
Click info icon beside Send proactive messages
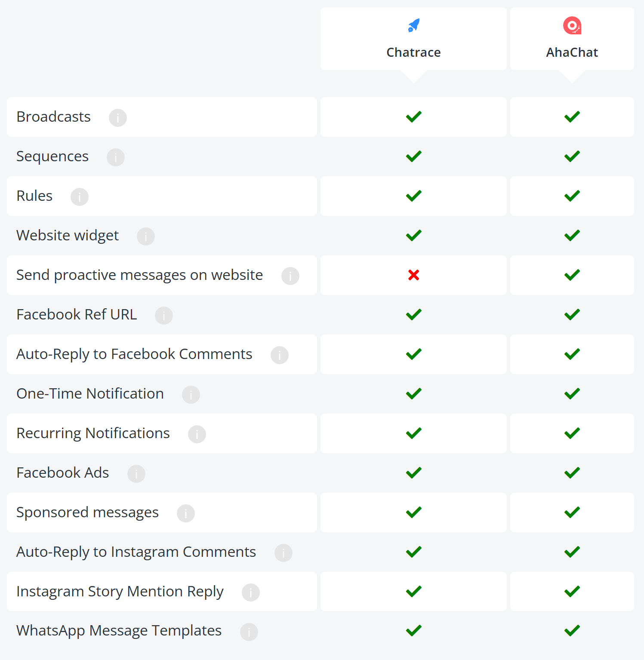point(290,276)
